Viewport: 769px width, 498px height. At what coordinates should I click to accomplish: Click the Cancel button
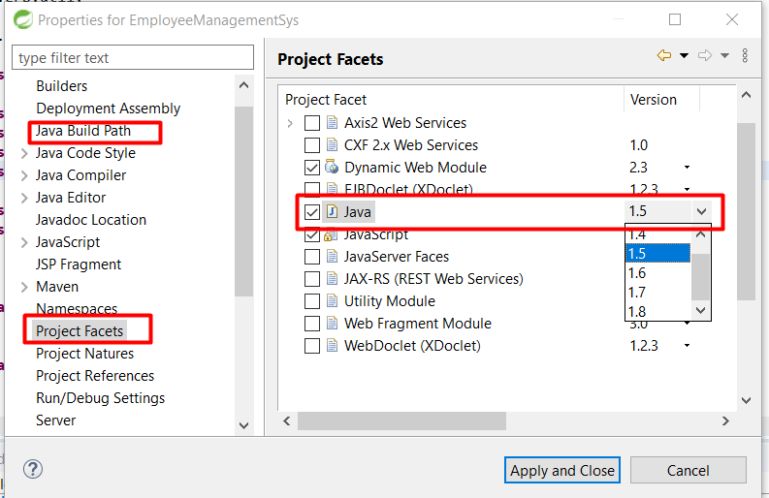[688, 470]
